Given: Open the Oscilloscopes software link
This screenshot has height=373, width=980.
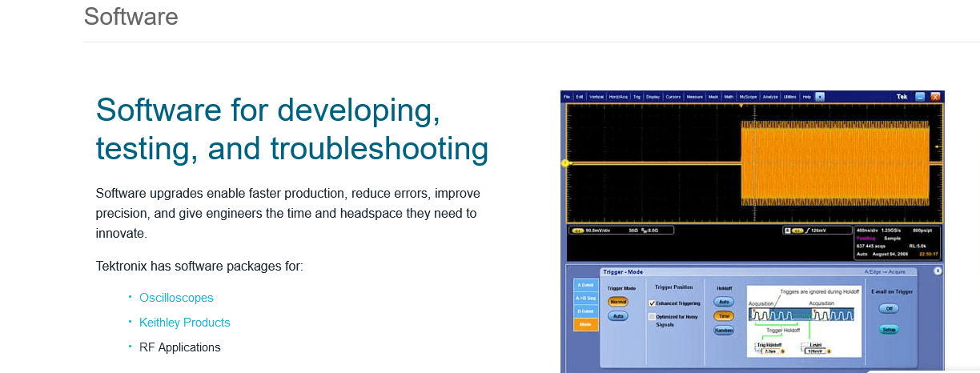Looking at the screenshot, I should click(176, 298).
